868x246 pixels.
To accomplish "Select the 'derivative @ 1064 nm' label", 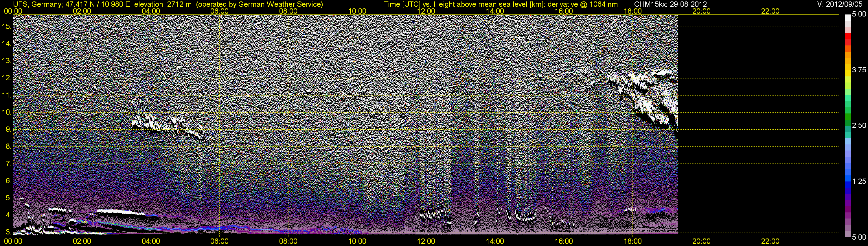I will [x=583, y=4].
